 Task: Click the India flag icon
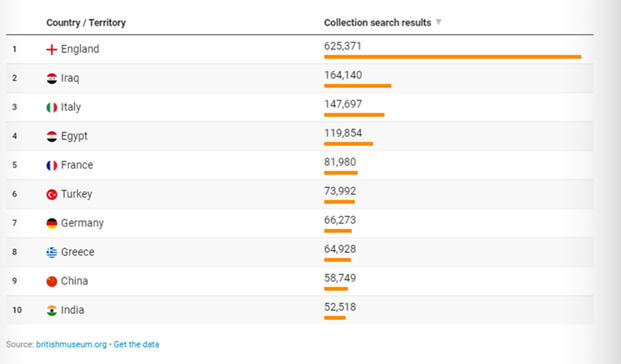[x=52, y=310]
